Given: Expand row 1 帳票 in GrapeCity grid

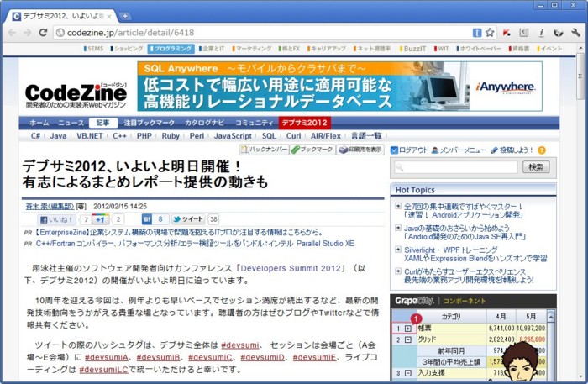Looking at the screenshot, I should [408, 329].
